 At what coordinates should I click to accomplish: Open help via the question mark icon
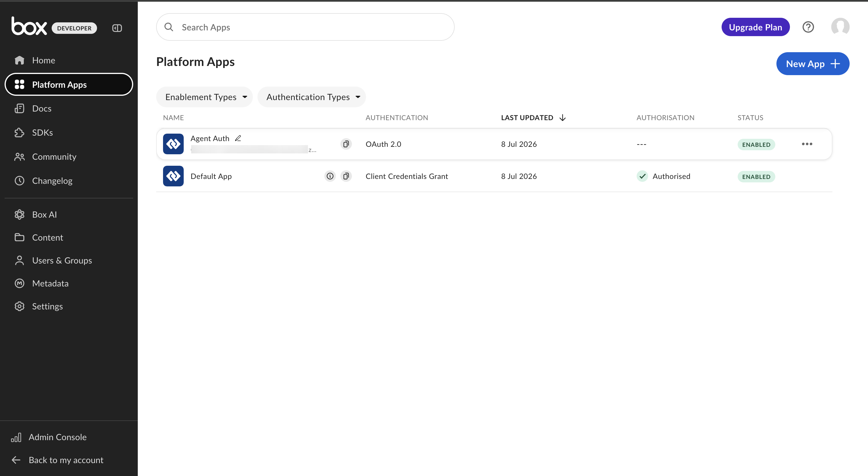click(x=808, y=27)
